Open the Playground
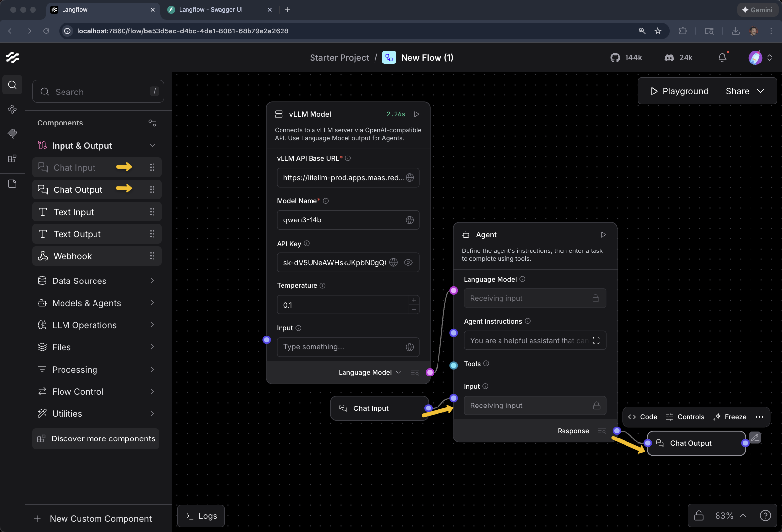This screenshot has height=532, width=782. pyautogui.click(x=679, y=91)
